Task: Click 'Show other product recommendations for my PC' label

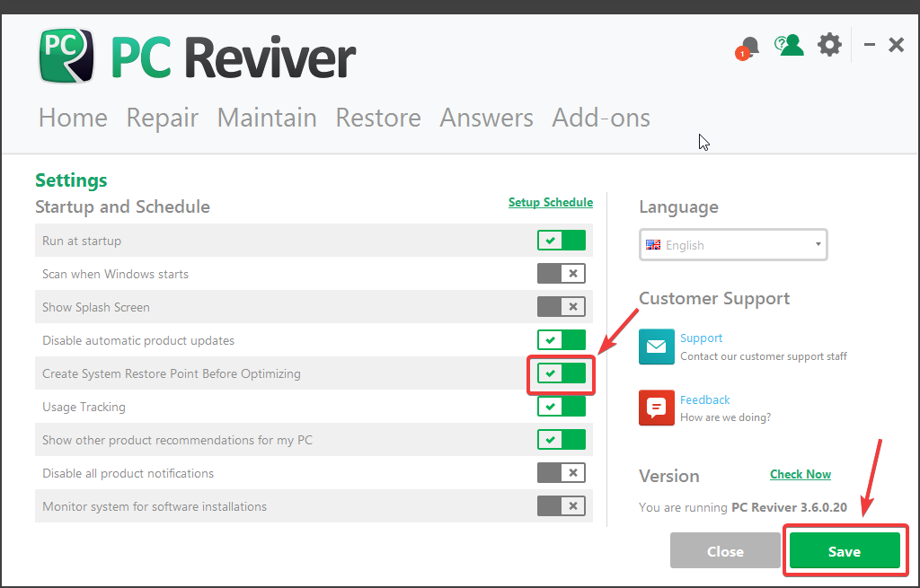Action: coord(177,440)
